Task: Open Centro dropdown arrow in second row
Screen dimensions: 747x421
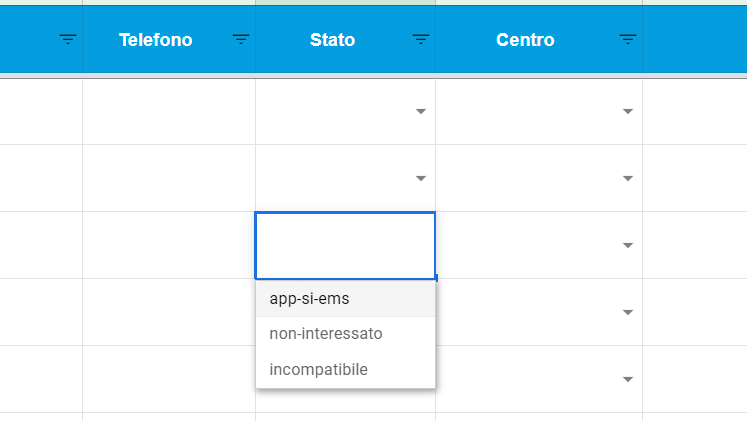Action: coord(628,179)
